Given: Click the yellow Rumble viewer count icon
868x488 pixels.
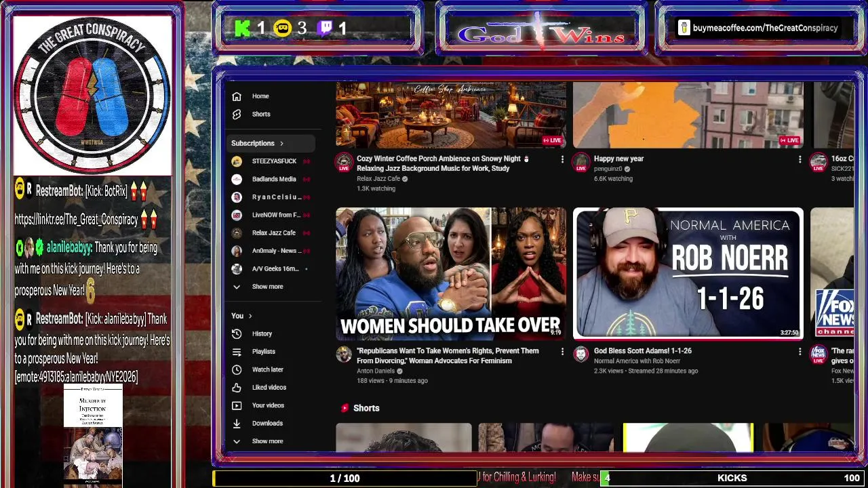Looking at the screenshot, I should point(283,28).
